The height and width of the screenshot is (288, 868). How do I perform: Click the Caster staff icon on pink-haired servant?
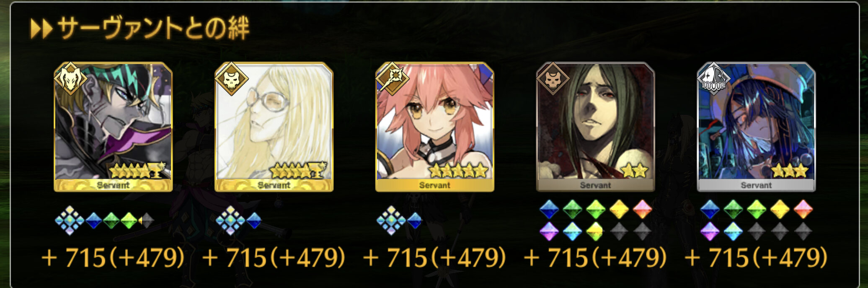click(x=392, y=79)
